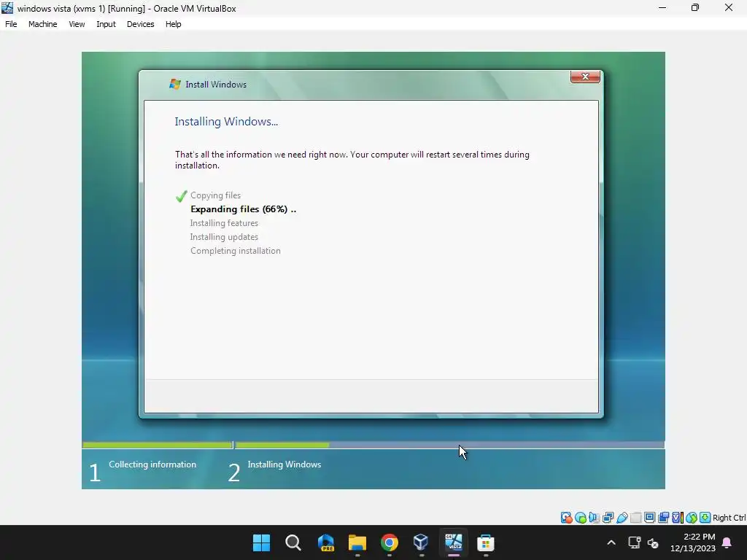Restore down the VirtualBox window
The height and width of the screenshot is (560, 747).
coord(695,8)
